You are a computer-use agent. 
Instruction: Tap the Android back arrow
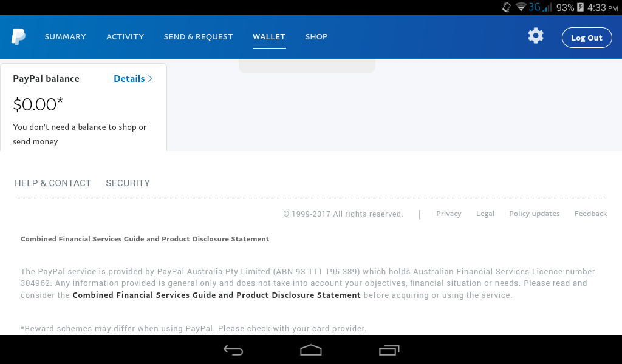(233, 350)
